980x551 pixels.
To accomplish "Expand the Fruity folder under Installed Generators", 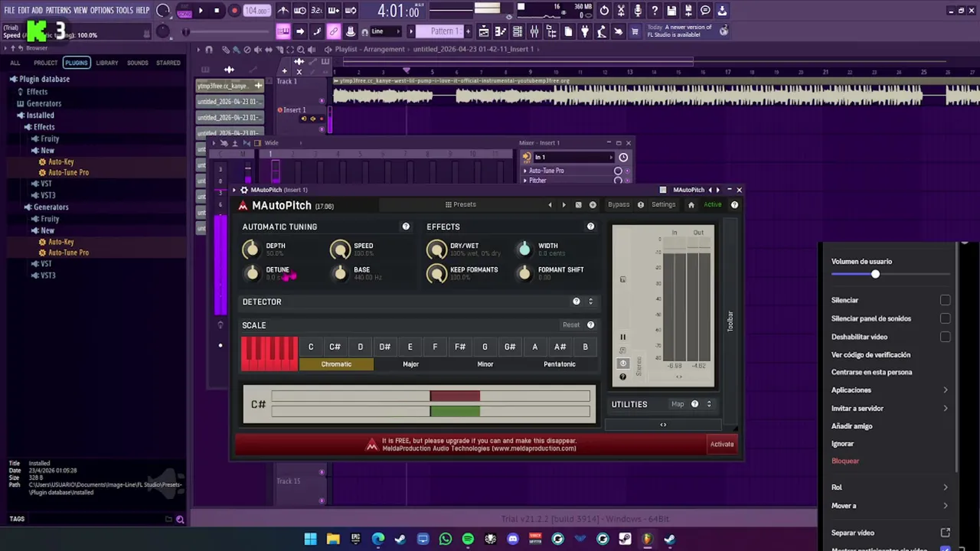I will click(x=50, y=219).
